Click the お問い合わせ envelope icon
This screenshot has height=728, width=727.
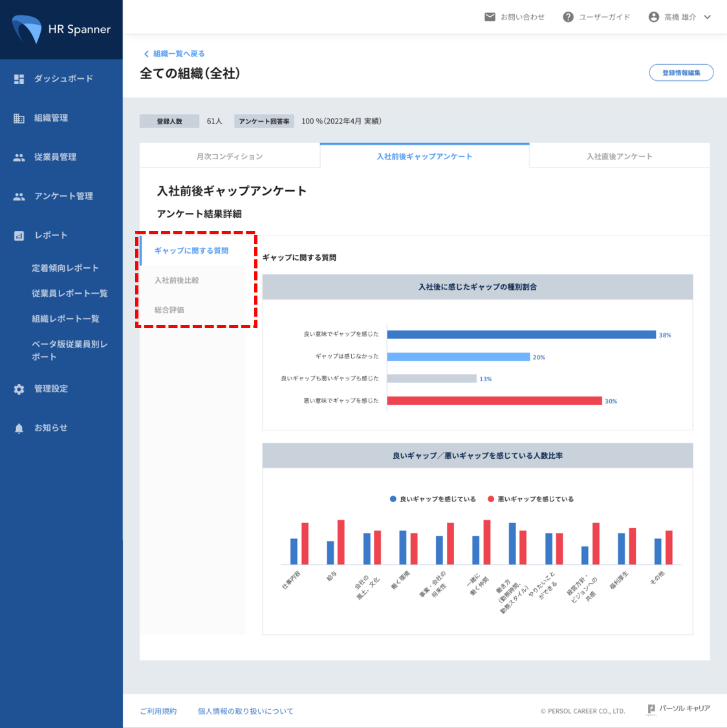coord(490,17)
